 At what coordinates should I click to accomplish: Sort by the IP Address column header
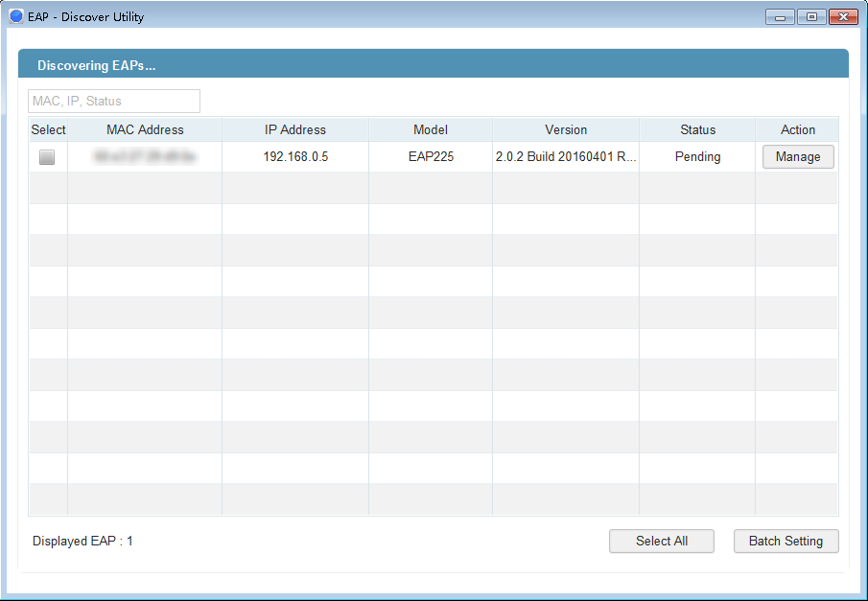[x=294, y=129]
